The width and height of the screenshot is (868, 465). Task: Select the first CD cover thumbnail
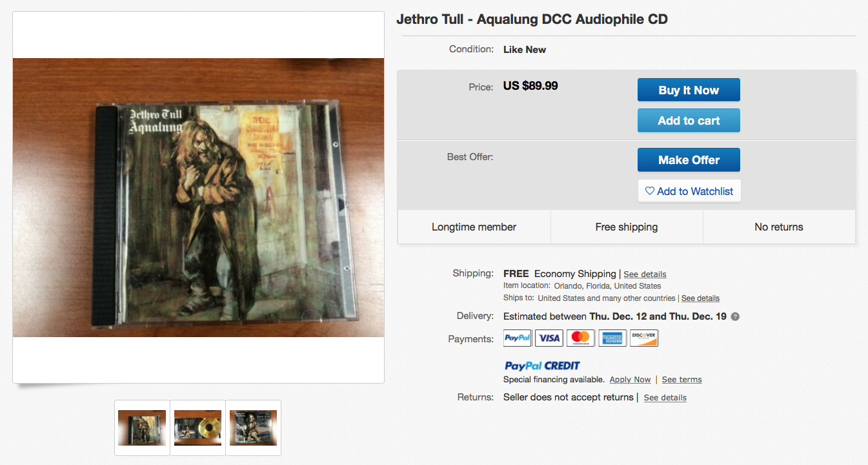(x=142, y=428)
